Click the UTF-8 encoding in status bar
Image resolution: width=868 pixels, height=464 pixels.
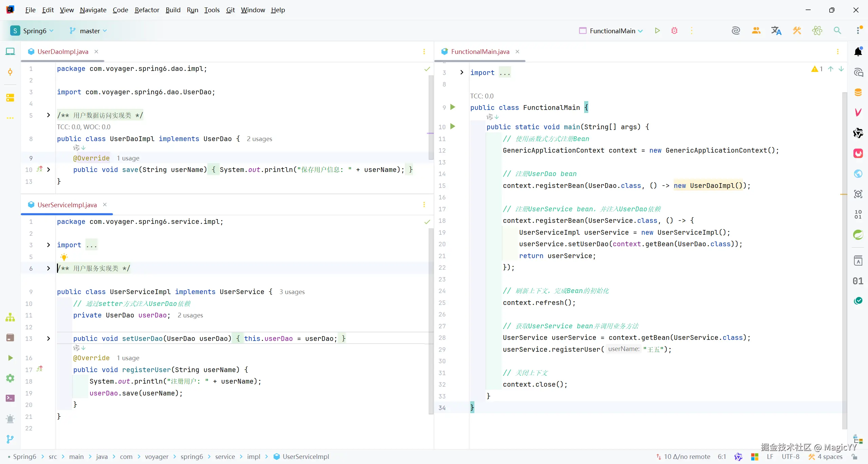pyautogui.click(x=790, y=457)
